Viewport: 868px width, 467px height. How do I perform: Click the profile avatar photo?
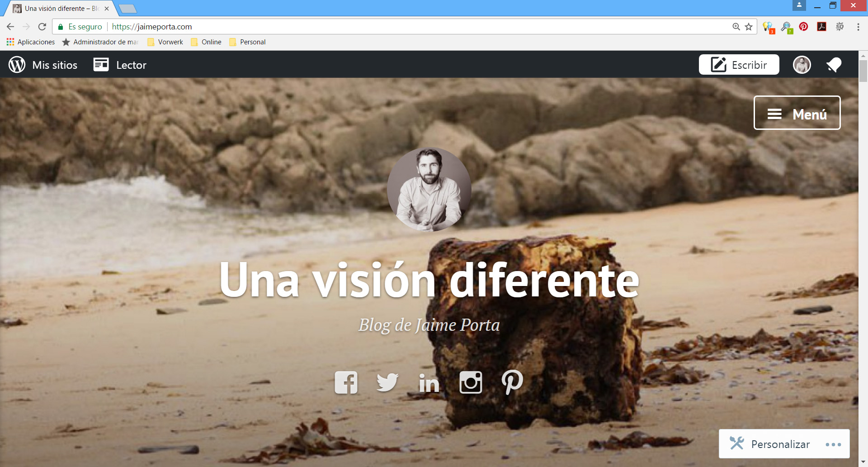pyautogui.click(x=802, y=65)
